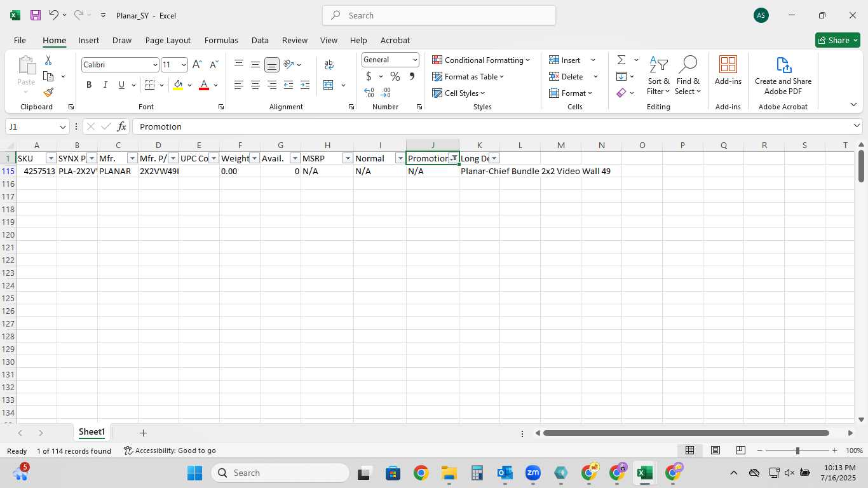Increase decimal places

(369, 93)
